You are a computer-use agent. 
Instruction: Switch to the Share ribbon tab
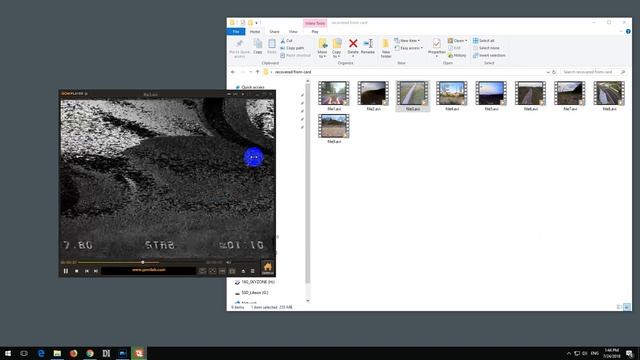274,31
